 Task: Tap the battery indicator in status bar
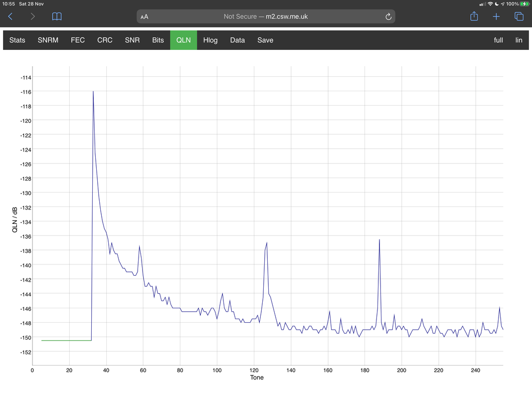[525, 3]
